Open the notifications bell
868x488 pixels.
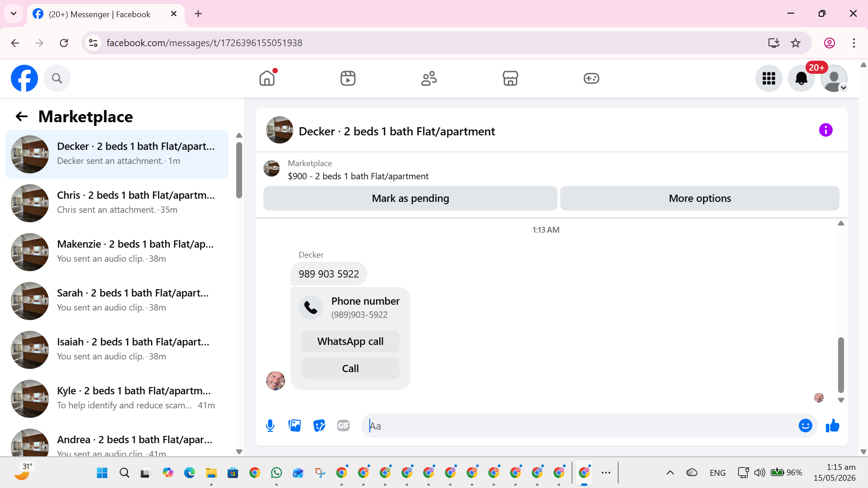coord(801,78)
